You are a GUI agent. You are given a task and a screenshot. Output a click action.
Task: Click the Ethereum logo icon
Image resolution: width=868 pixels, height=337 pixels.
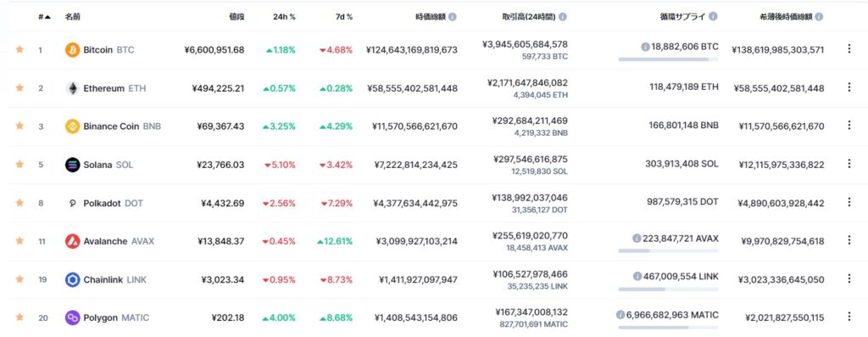(73, 88)
